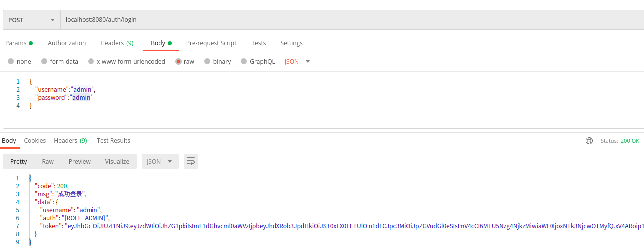The width and height of the screenshot is (644, 250).
Task: Click the response "username": "admin" line
Action: pyautogui.click(x=71, y=210)
